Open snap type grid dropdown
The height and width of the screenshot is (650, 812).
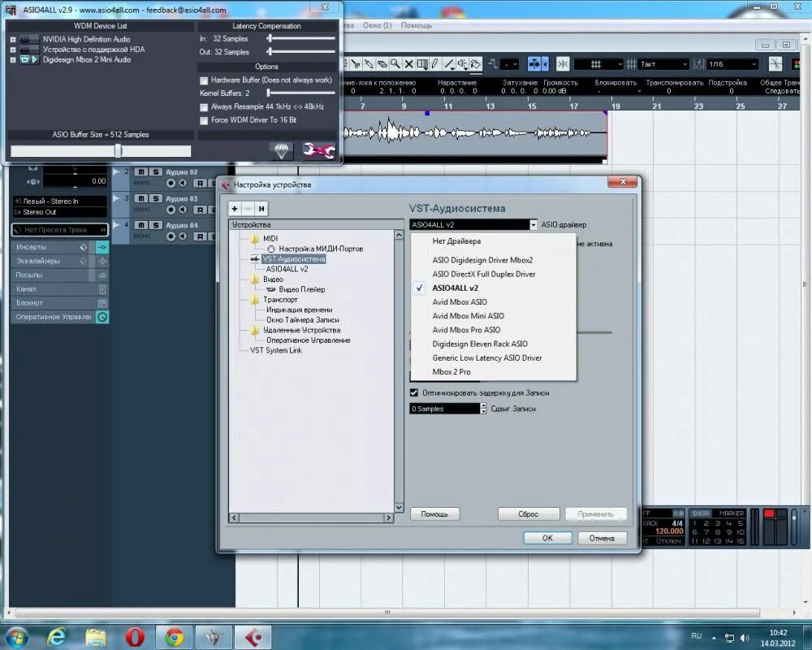[x=598, y=64]
